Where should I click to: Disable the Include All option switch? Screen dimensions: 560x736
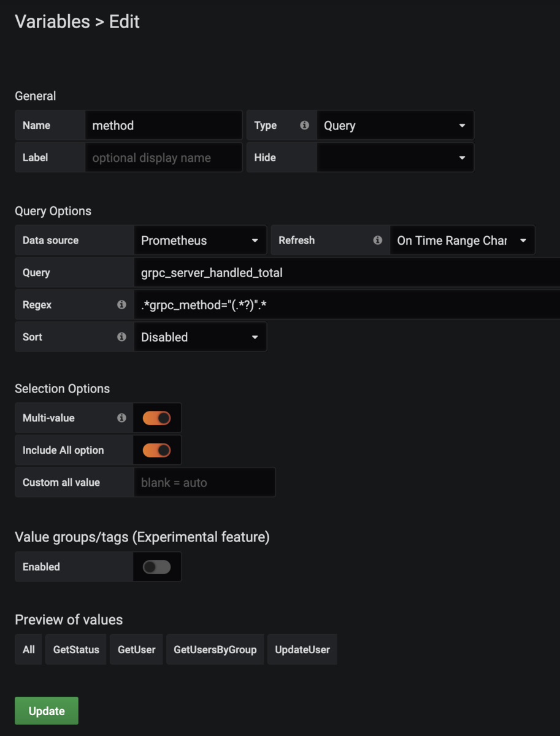(x=156, y=450)
